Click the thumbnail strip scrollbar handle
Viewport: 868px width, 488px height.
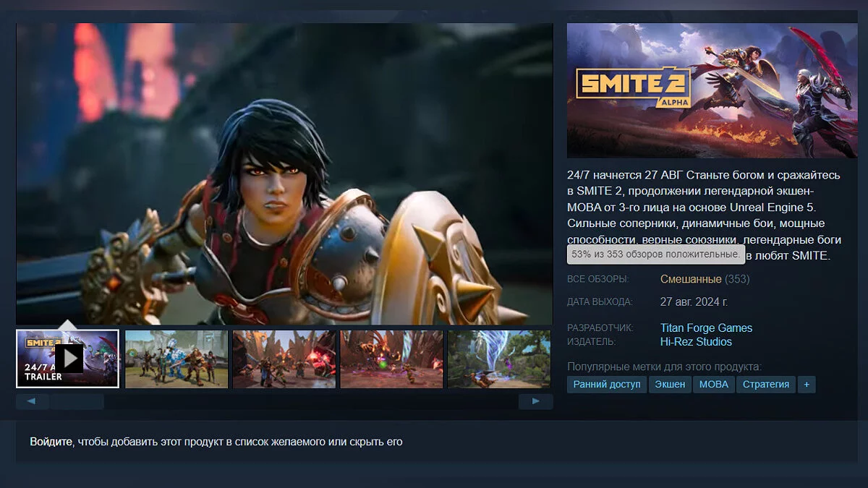[77, 401]
